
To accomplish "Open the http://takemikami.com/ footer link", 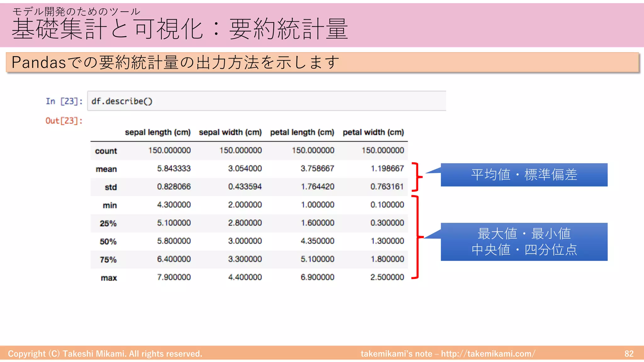I will point(488,354).
